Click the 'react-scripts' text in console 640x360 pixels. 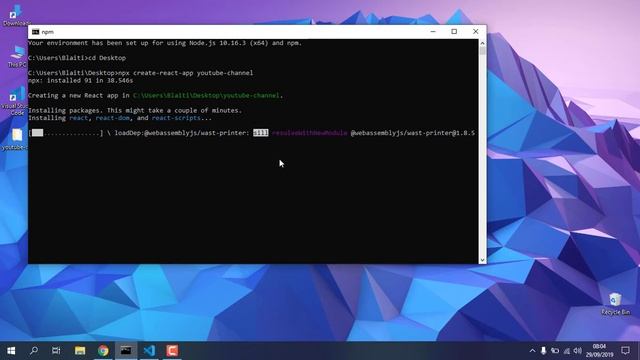tap(176, 118)
